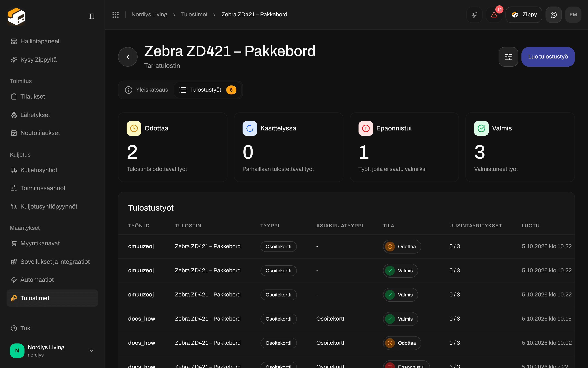Open Hallintapaneeli in the sidebar
This screenshot has height=368, width=588.
52,41
